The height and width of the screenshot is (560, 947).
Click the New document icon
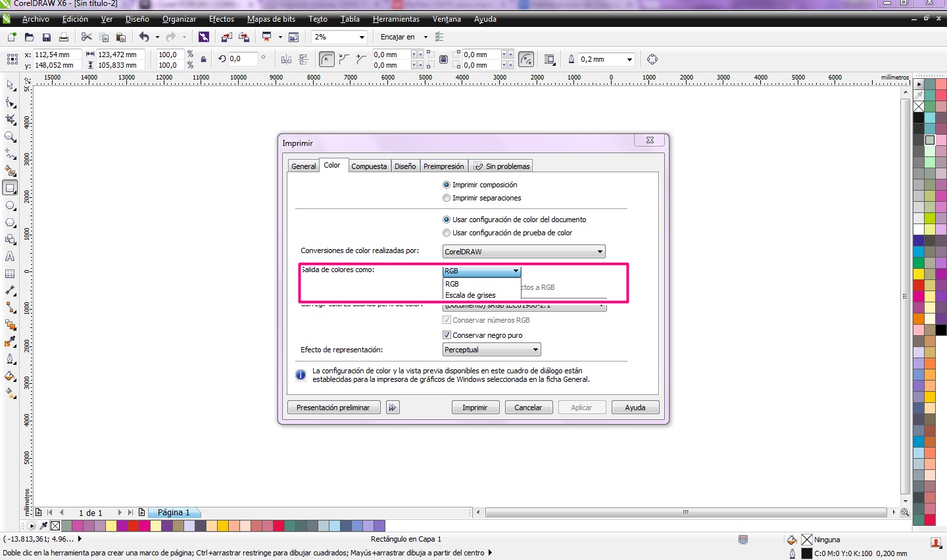click(x=11, y=37)
